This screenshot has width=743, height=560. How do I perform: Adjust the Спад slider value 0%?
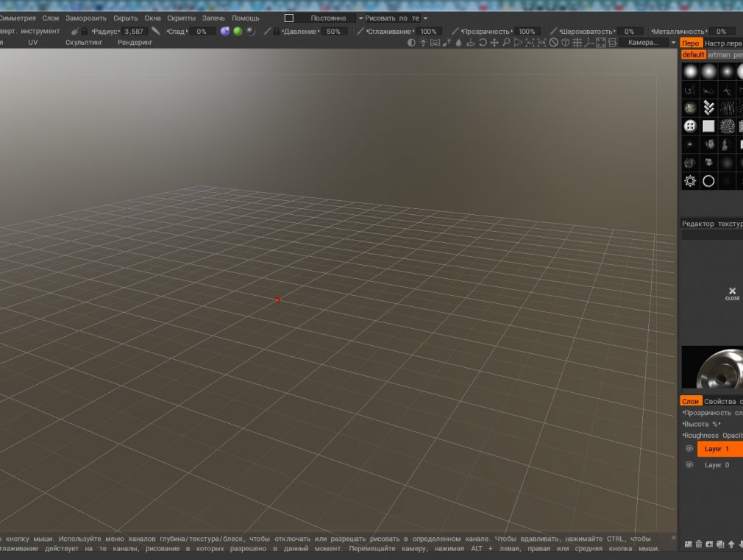click(202, 32)
